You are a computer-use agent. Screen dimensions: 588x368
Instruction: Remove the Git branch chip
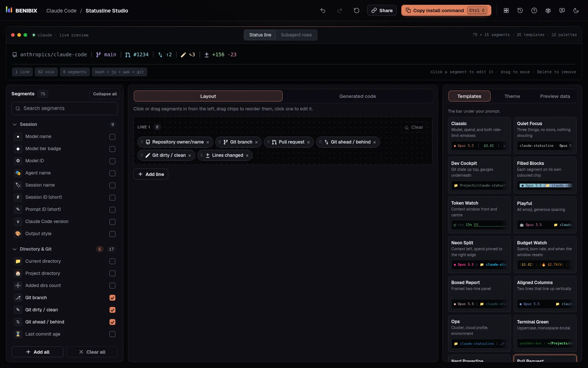(256, 142)
